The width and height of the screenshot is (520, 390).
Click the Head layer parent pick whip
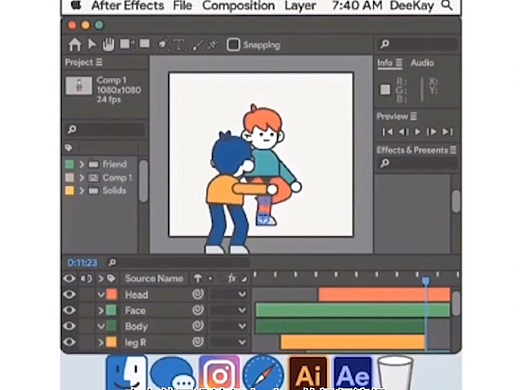198,294
